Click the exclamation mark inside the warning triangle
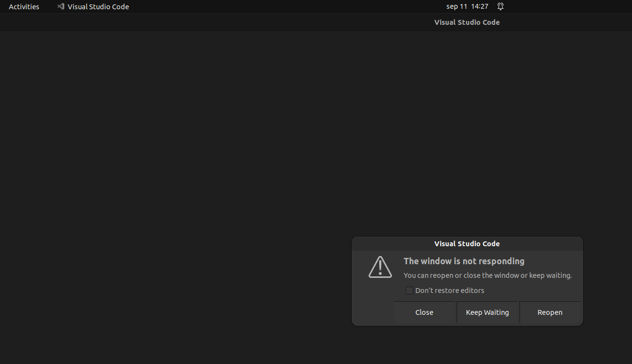The height and width of the screenshot is (364, 632). pyautogui.click(x=380, y=268)
